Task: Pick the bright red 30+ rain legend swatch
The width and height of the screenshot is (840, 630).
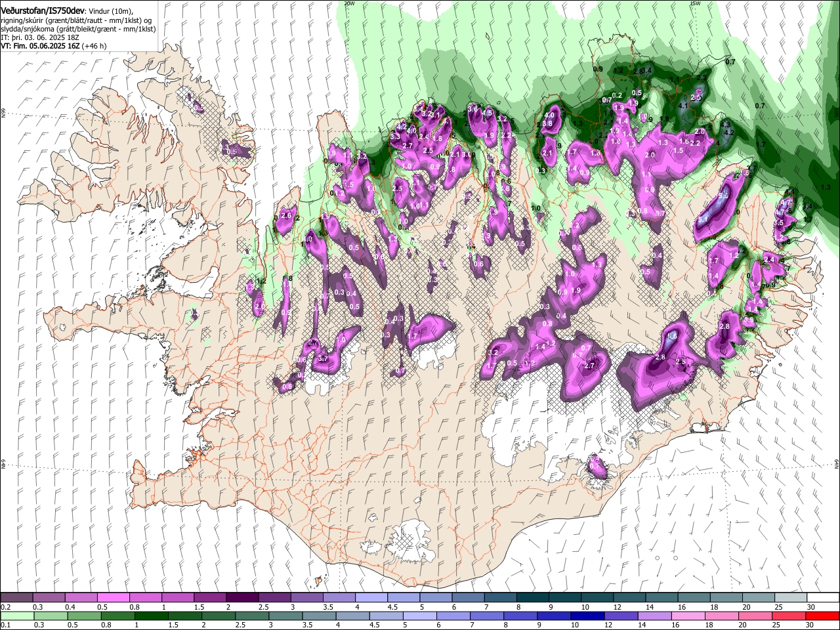Action: (822, 616)
